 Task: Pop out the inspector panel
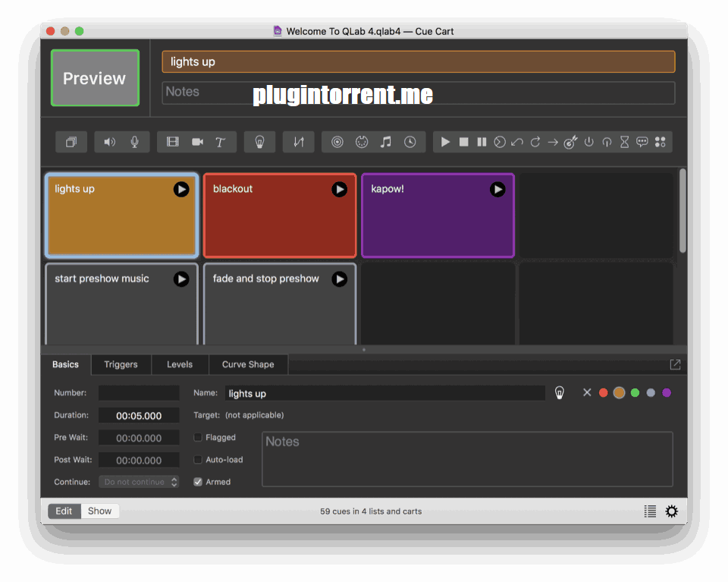point(675,365)
